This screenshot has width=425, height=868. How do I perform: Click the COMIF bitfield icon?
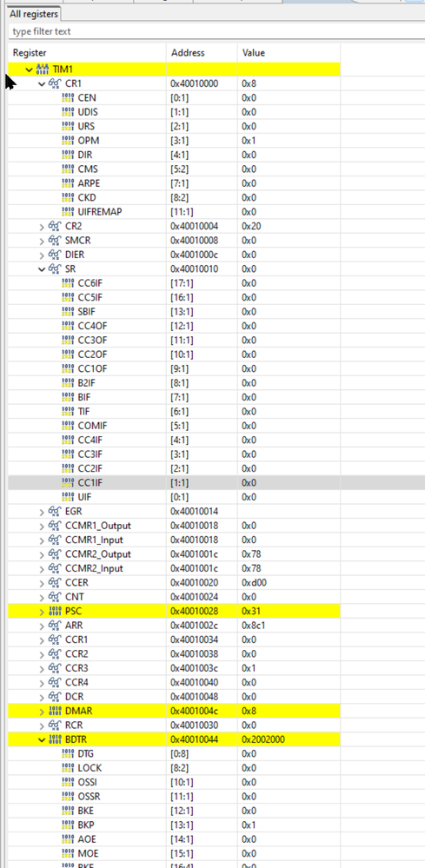tap(68, 426)
